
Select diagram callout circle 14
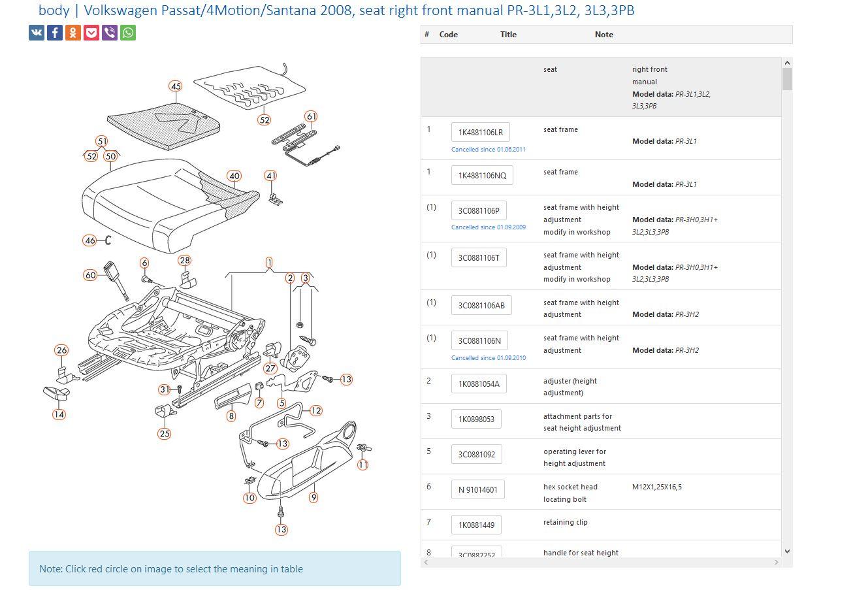[x=59, y=414]
